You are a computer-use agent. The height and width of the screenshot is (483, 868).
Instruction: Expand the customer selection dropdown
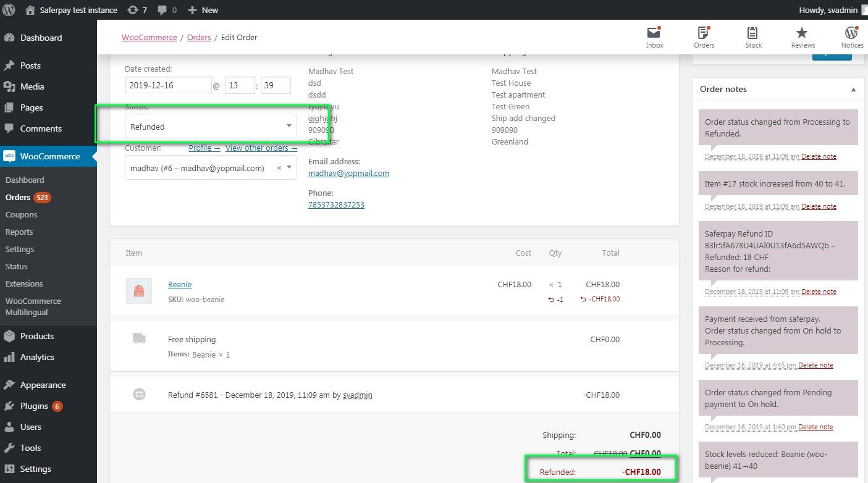(289, 167)
